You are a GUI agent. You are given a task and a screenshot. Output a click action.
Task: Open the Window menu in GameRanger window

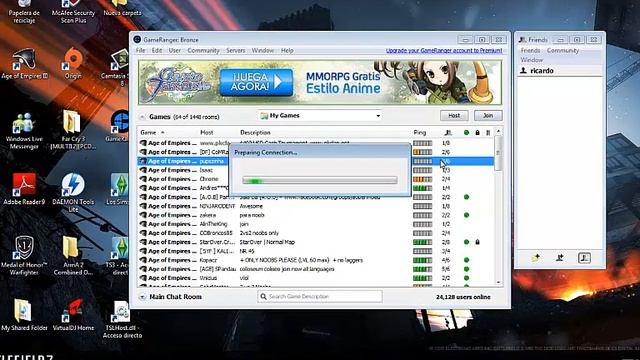[x=262, y=51]
